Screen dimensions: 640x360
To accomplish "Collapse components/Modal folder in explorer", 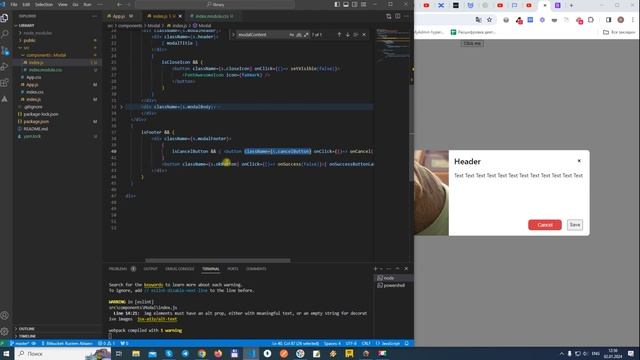I will 23,55.
